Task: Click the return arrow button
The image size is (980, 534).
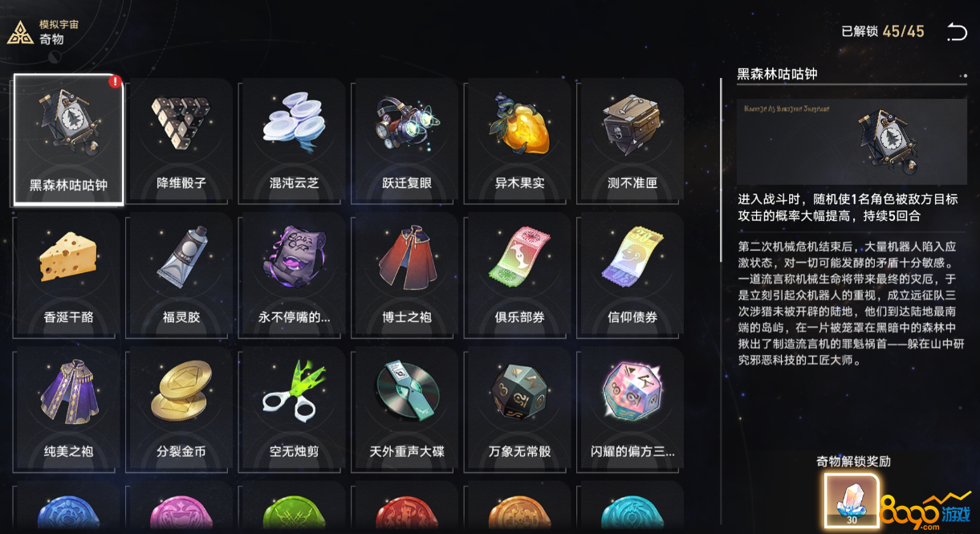Action: pyautogui.click(x=957, y=32)
